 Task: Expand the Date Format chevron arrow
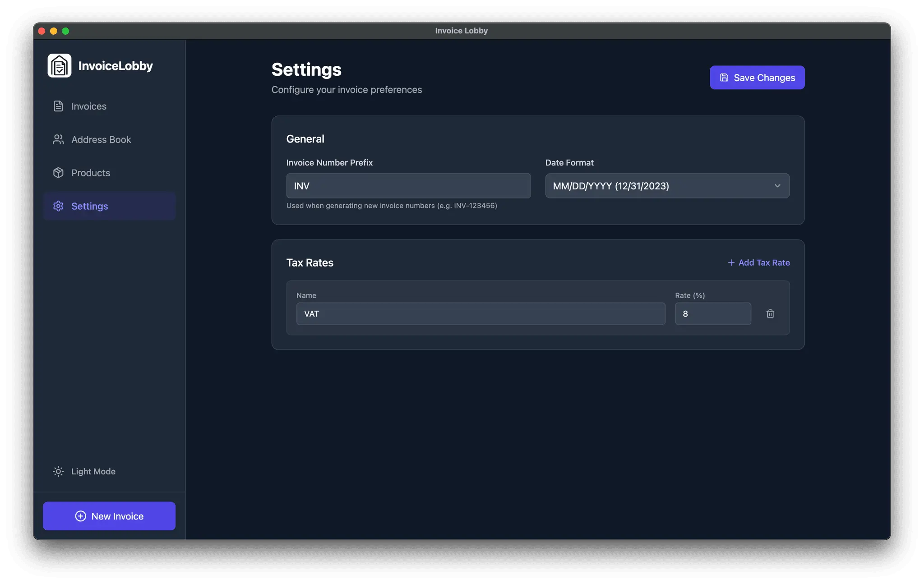(x=777, y=186)
